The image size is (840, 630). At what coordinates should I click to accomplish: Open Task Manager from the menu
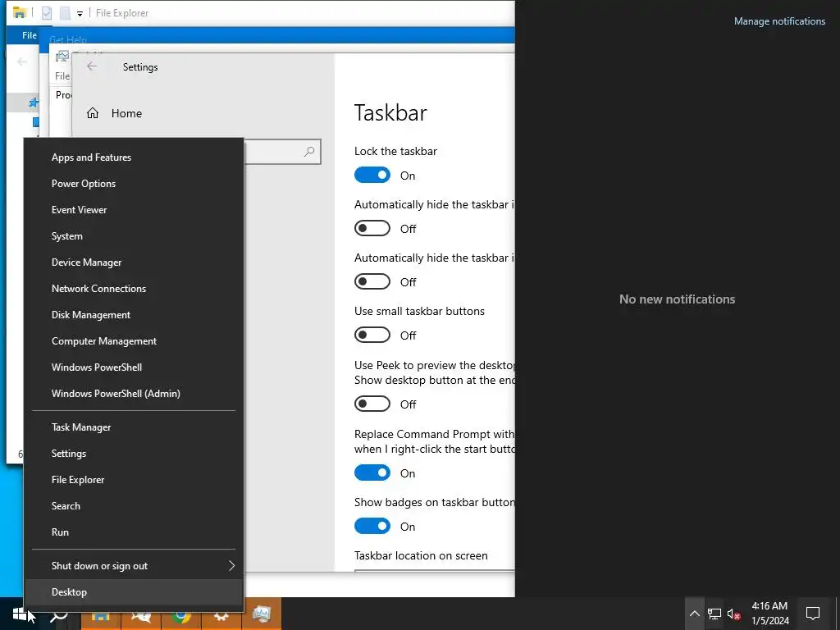coord(134,427)
